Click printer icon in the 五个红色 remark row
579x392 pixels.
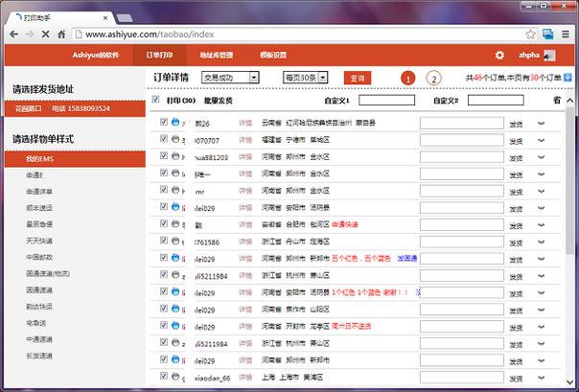point(175,258)
